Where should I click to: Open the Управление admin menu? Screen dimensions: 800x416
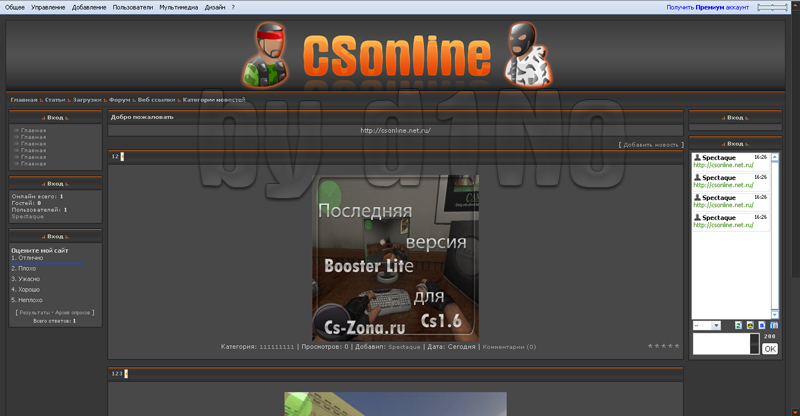click(48, 7)
